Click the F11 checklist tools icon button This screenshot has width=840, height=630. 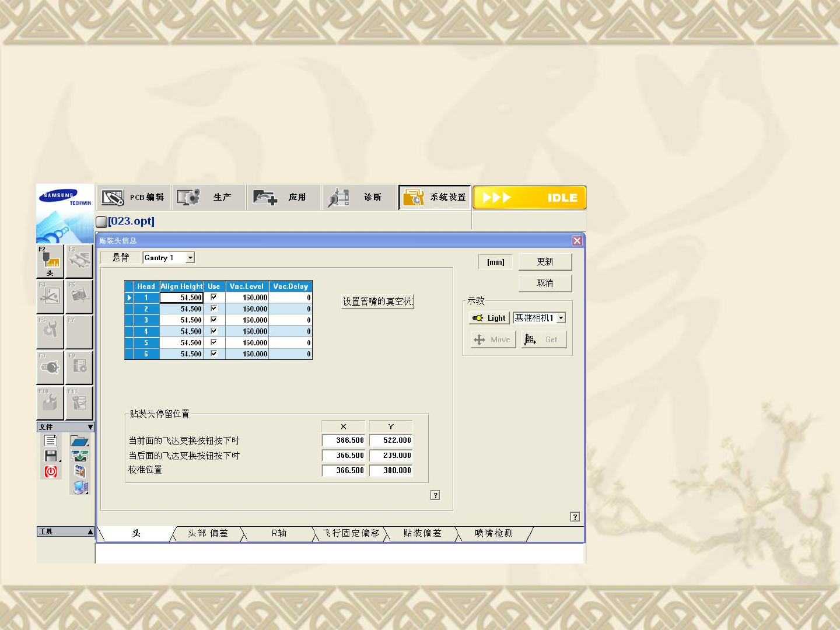click(x=79, y=403)
